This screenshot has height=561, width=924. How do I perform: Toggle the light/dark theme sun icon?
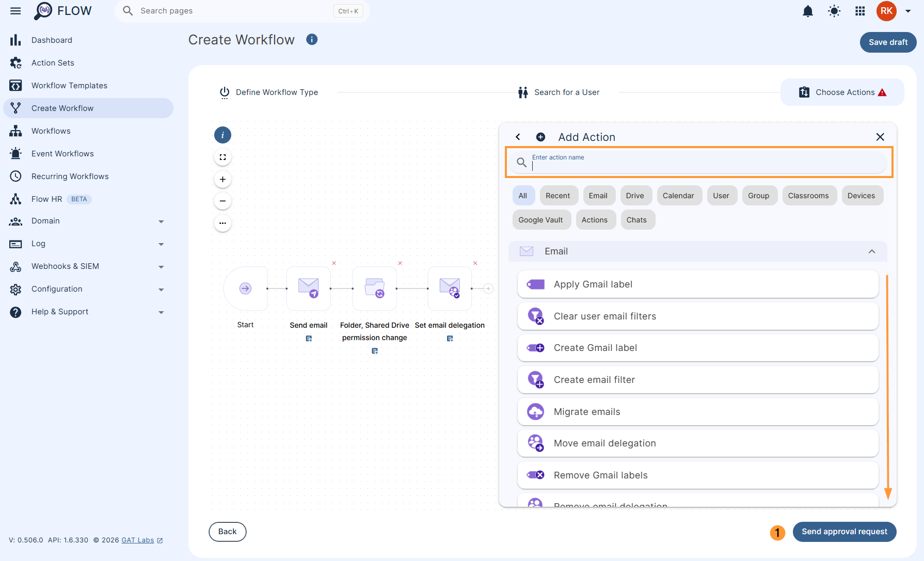tap(834, 11)
